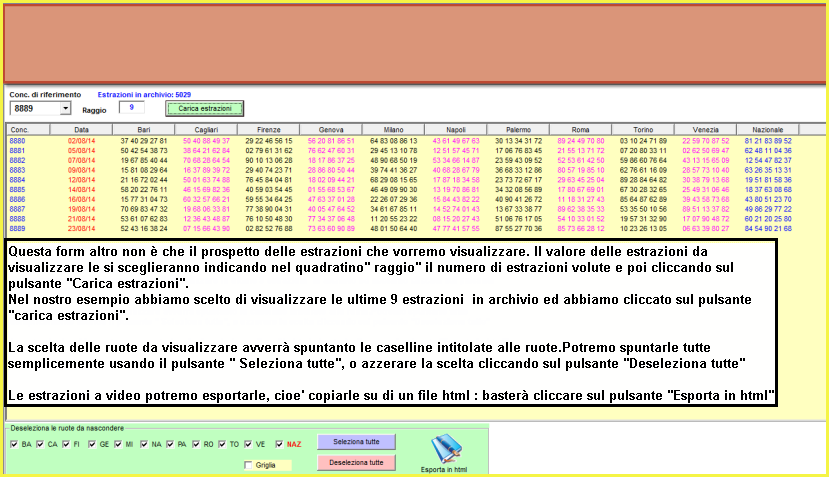Click the Nazionale column header
This screenshot has height=477, width=829.
pos(768,130)
